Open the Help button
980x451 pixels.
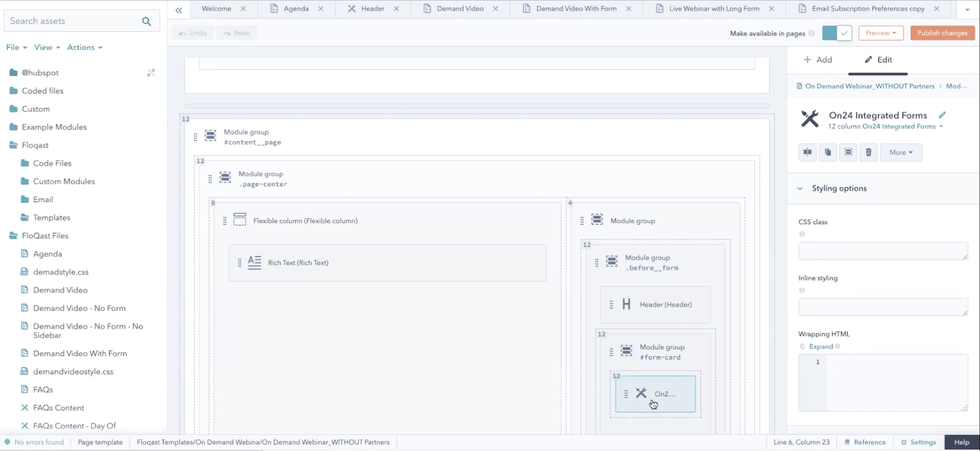[962, 442]
